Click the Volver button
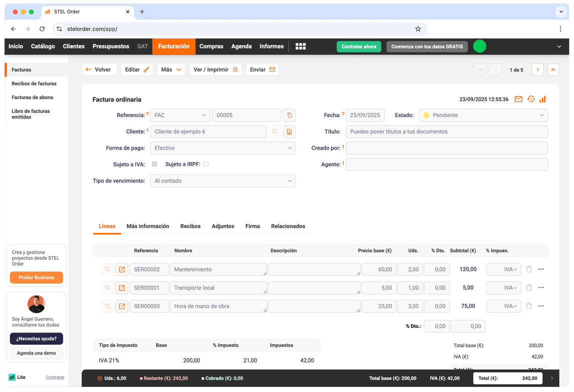This screenshot has height=392, width=574. point(99,69)
